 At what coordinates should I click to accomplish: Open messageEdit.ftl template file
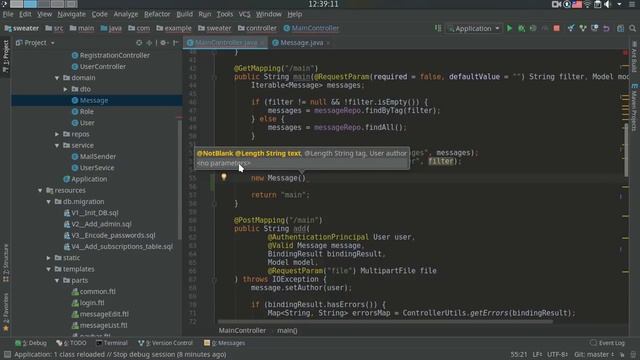click(104, 314)
